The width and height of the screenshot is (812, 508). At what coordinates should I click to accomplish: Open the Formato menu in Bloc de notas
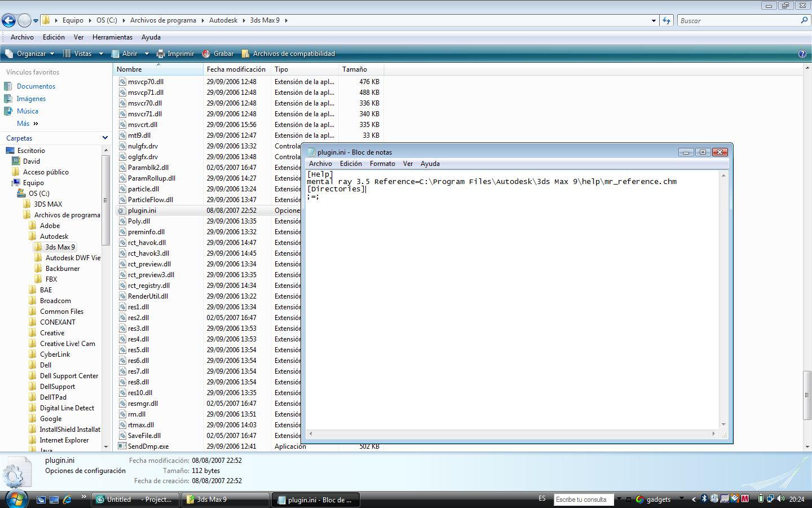(x=382, y=164)
